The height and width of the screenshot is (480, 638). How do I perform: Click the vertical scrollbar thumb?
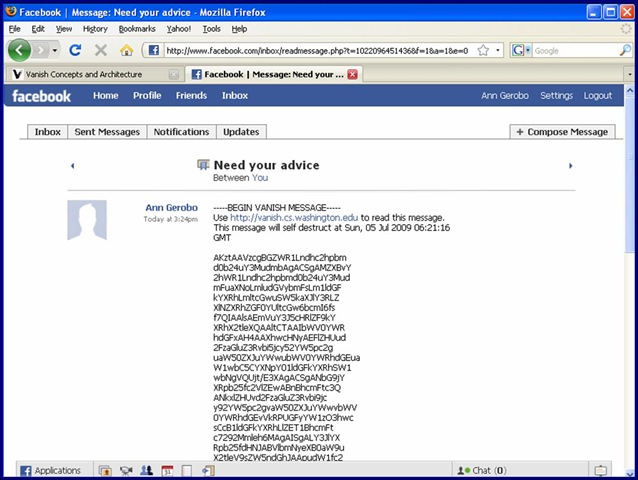pyautogui.click(x=630, y=173)
